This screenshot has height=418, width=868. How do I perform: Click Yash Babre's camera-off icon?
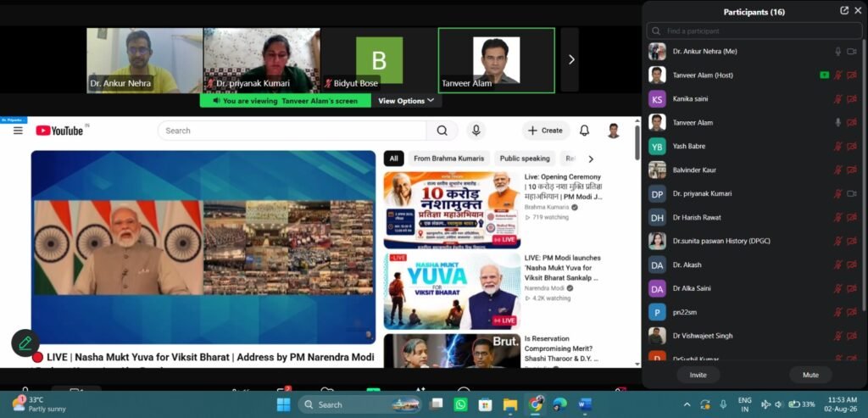852,146
